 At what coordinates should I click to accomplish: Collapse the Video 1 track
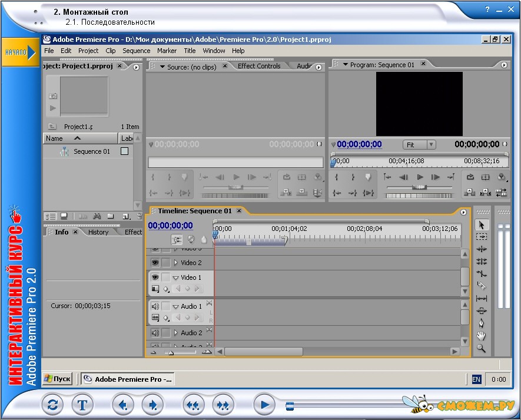[176, 277]
